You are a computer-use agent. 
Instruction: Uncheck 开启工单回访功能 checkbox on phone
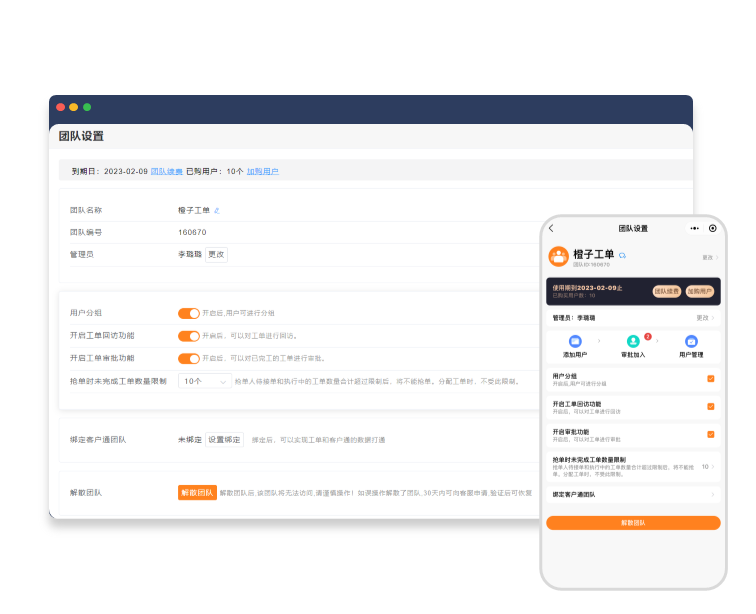(711, 407)
